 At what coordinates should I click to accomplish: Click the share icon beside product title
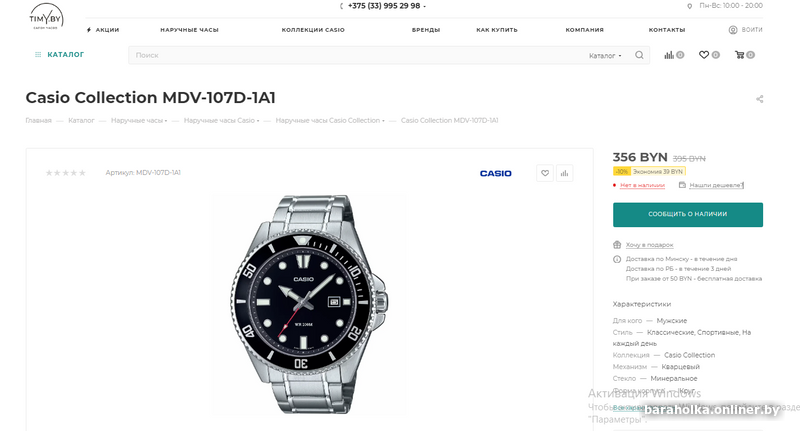click(x=760, y=99)
